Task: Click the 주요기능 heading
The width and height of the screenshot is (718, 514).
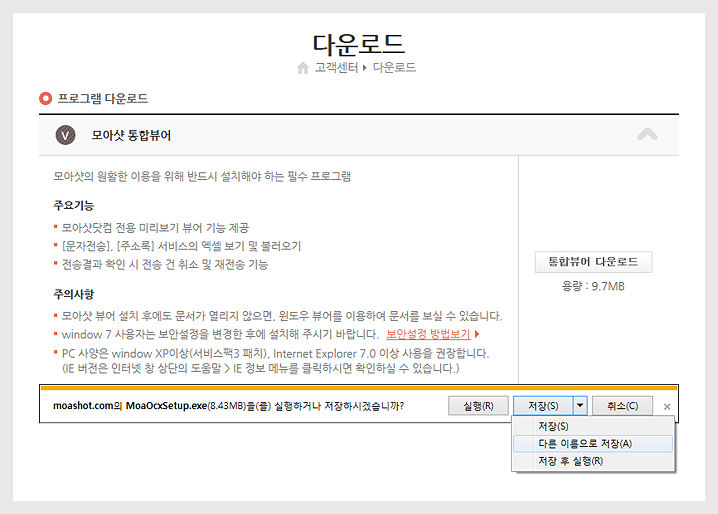Action: point(73,205)
